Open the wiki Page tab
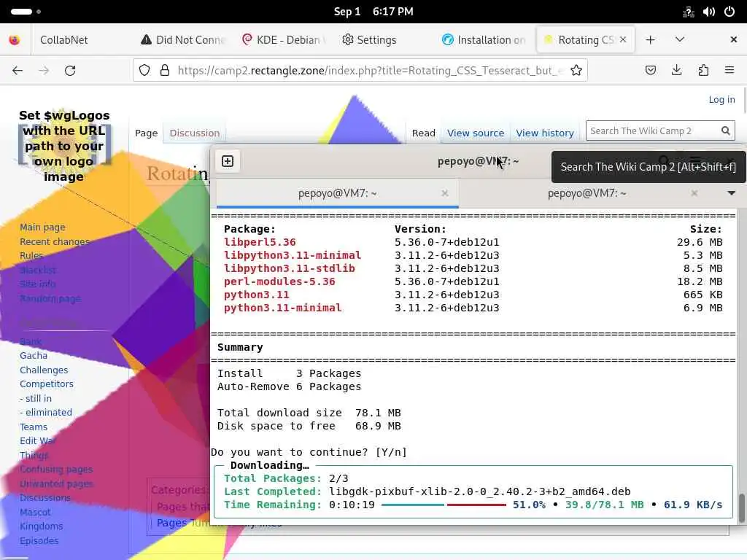The width and height of the screenshot is (747, 560). coord(146,133)
